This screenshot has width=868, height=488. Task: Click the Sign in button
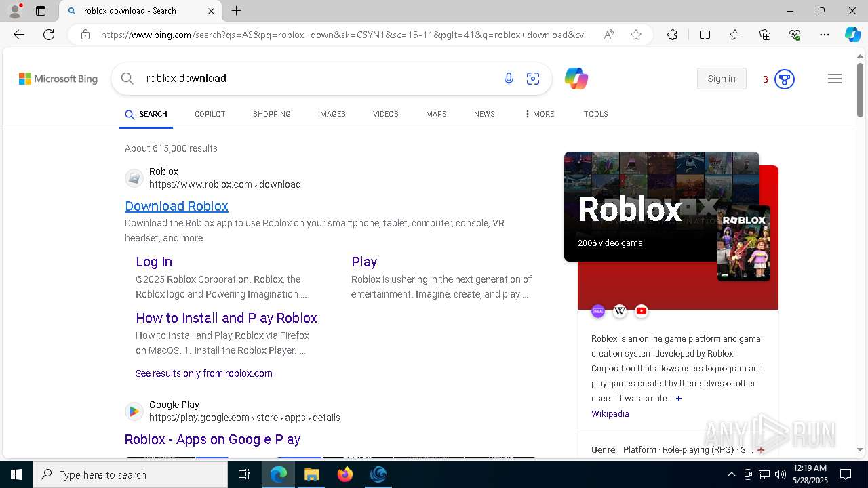point(722,79)
